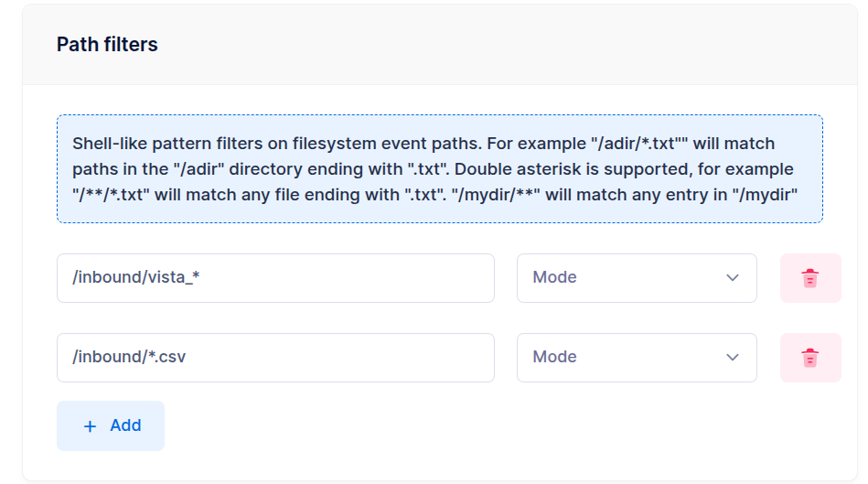Remove the /inbound/*.csv filter with trash icon
The height and width of the screenshot is (484, 868).
pyautogui.click(x=810, y=358)
